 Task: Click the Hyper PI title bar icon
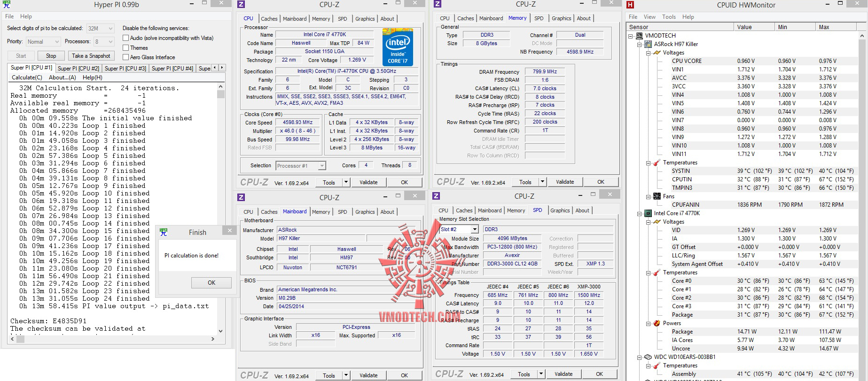7,5
